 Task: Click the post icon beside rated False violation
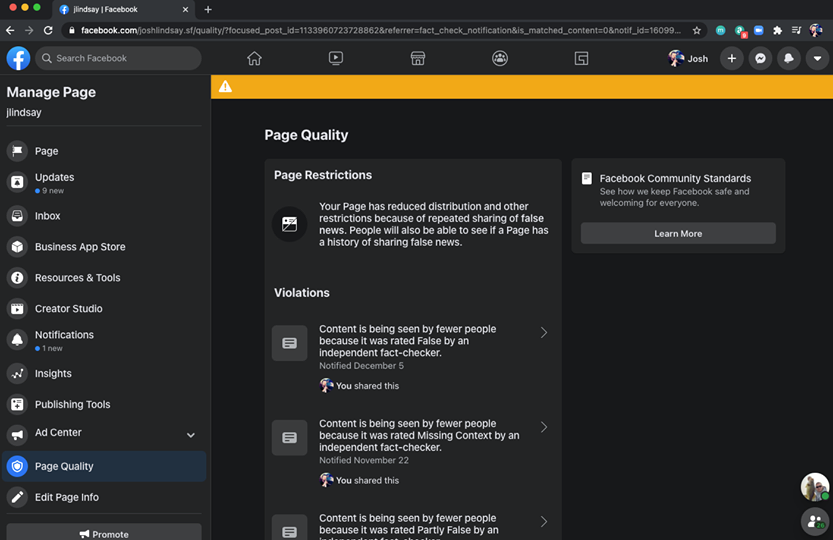point(290,343)
